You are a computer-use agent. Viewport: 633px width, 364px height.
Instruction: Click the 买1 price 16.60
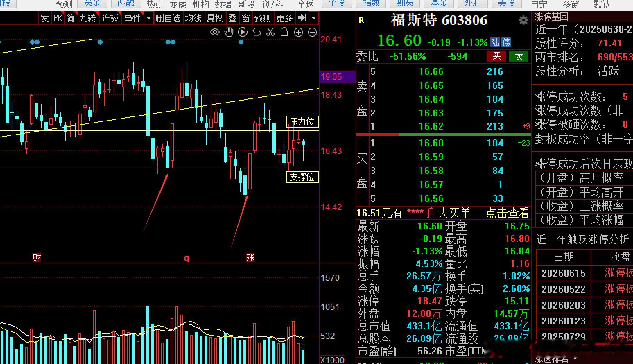tap(431, 143)
